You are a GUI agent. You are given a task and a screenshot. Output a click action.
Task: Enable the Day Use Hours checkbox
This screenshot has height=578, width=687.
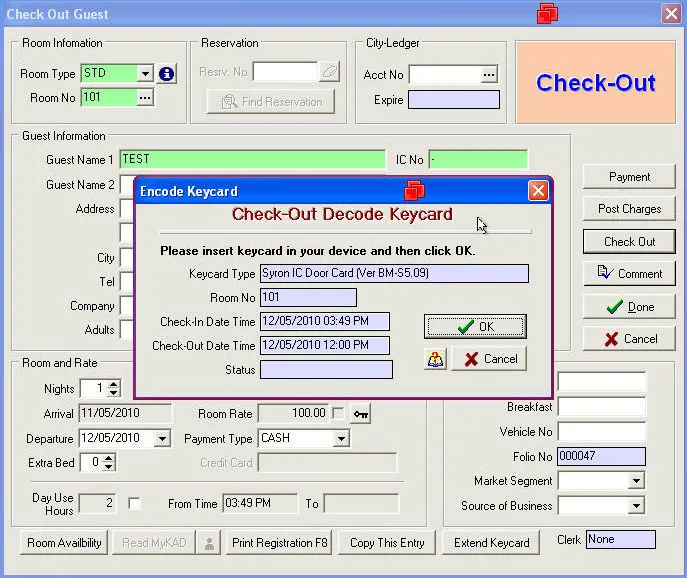(134, 503)
